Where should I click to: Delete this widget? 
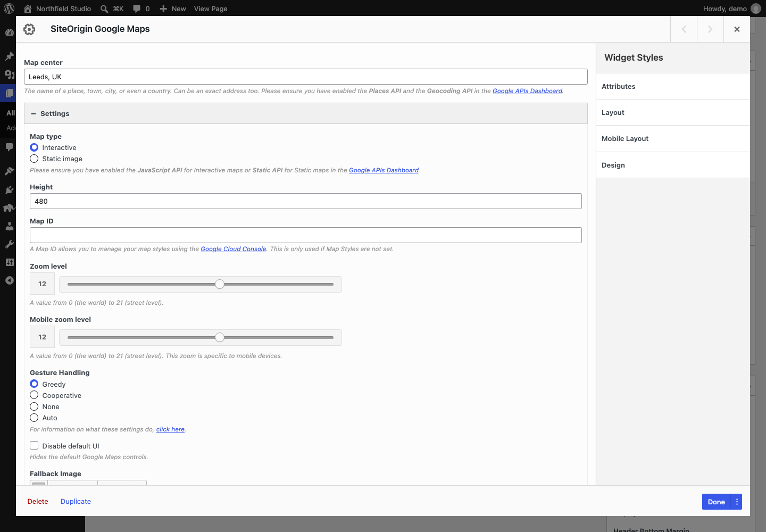[38, 501]
